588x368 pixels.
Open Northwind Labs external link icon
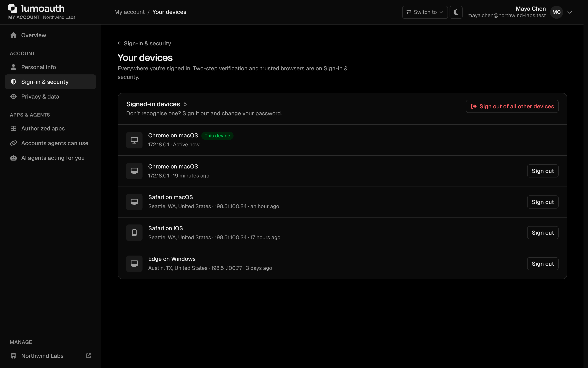point(89,356)
